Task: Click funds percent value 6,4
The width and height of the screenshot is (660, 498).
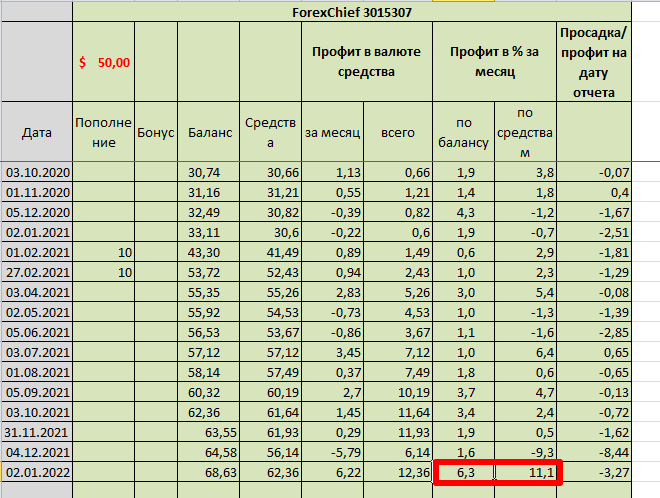Action: [525, 352]
